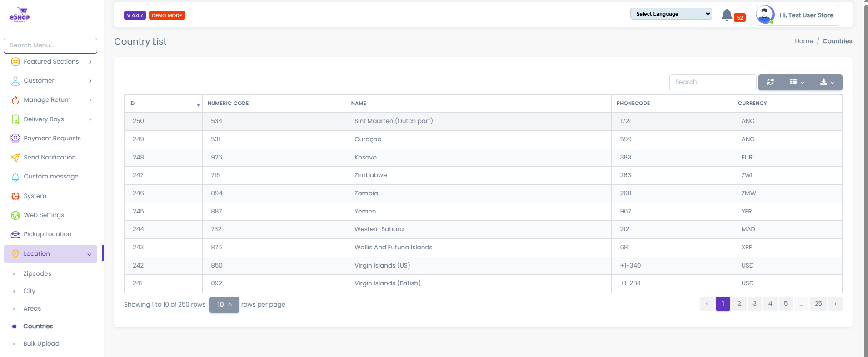Expand the Manage Return chevron

[90, 100]
